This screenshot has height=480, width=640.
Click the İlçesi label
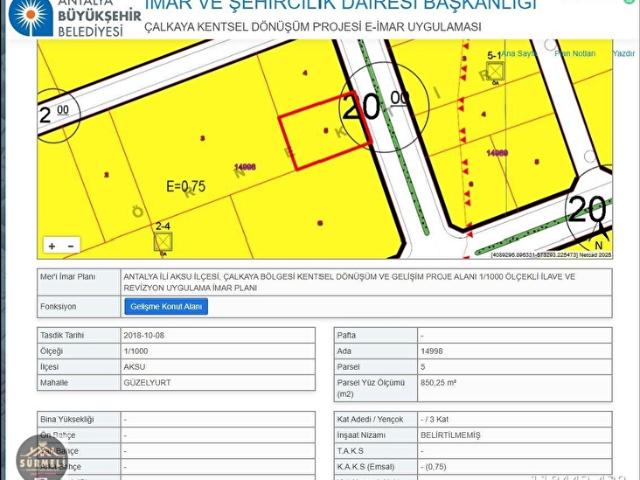coord(49,367)
